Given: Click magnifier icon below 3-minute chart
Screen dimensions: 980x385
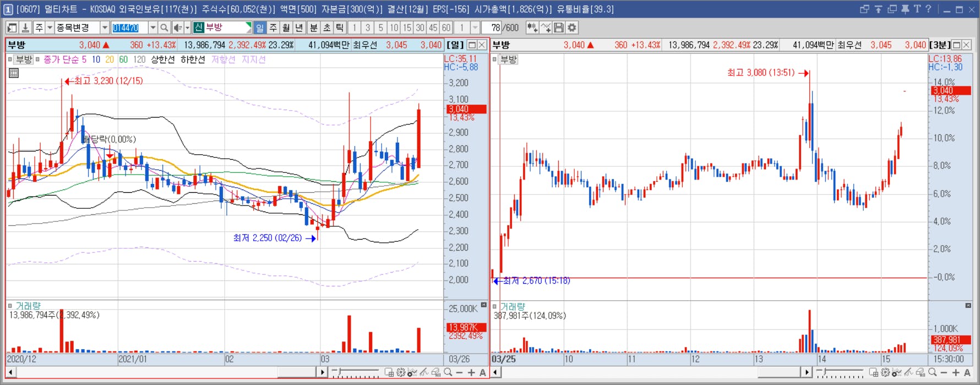Looking at the screenshot, I should tap(933, 373).
